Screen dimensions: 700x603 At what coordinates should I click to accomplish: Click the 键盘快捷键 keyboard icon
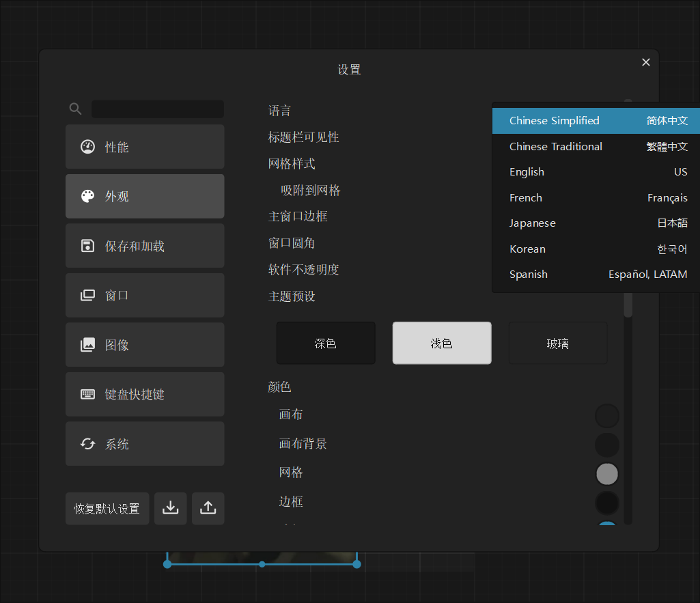pyautogui.click(x=87, y=395)
